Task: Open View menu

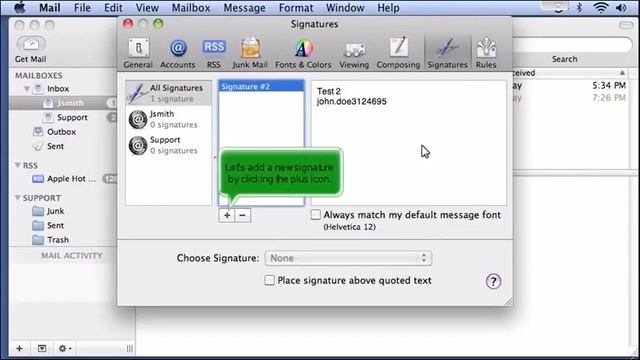Action: tap(147, 8)
